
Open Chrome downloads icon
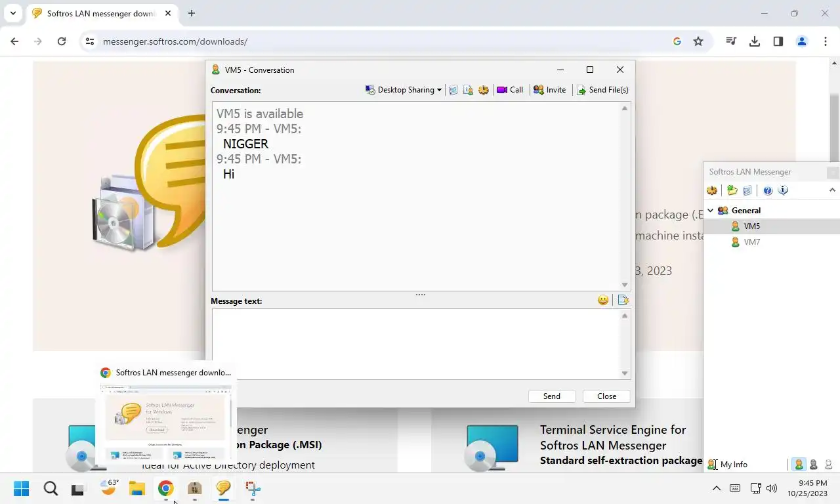point(755,41)
